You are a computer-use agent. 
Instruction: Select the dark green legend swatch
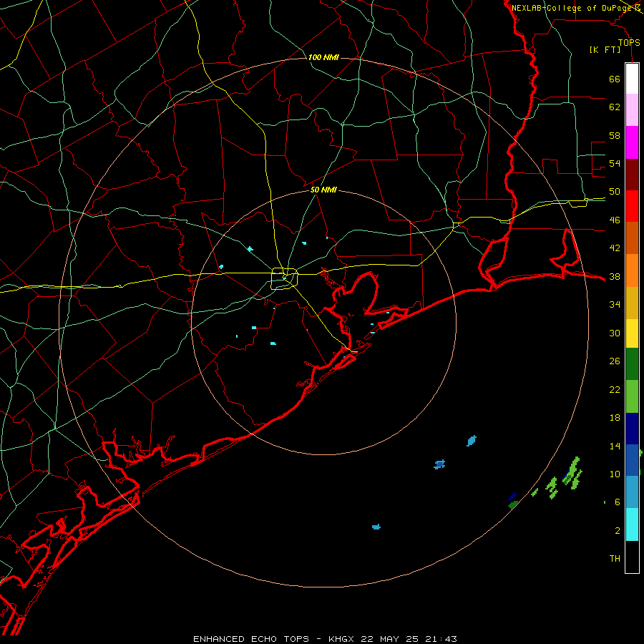(x=632, y=364)
